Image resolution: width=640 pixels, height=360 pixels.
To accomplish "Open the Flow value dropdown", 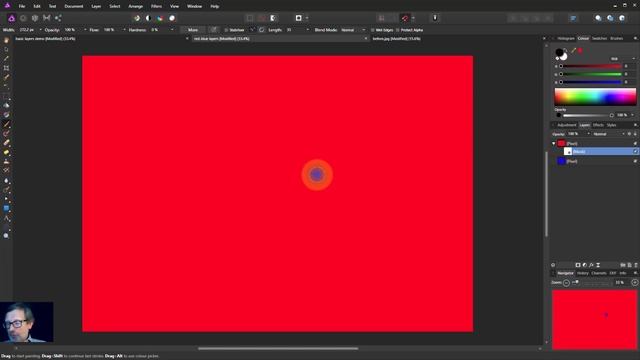I will [124, 30].
